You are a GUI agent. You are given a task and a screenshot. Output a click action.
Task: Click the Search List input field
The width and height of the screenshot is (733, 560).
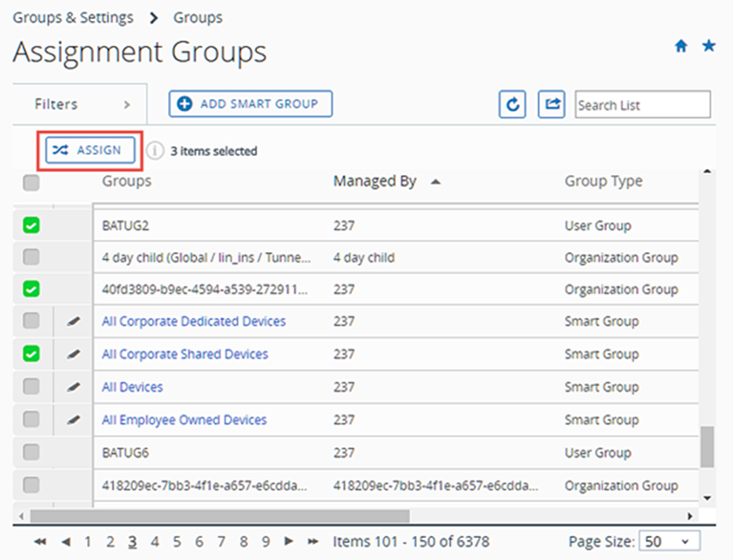click(x=643, y=104)
